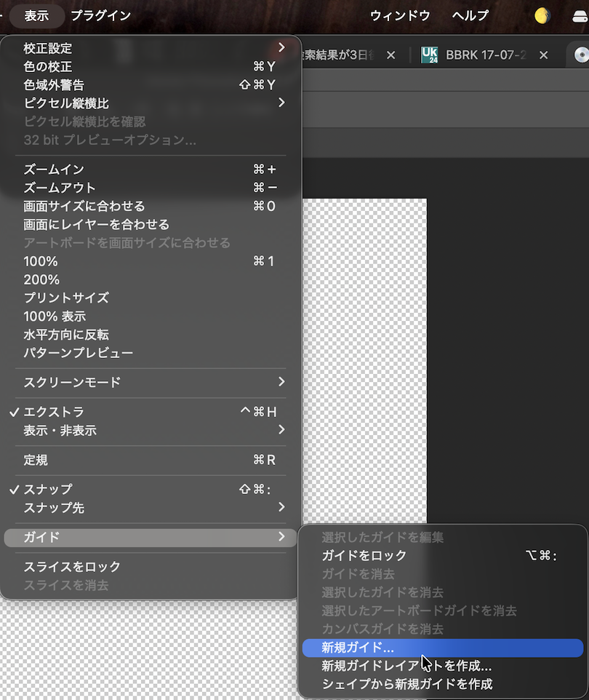This screenshot has height=700, width=589.
Task: Close the 検索結果が3日 document tab
Action: (x=390, y=55)
